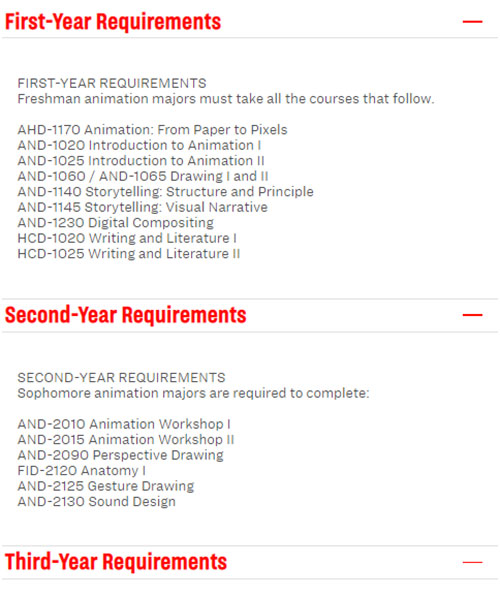Viewport: 500px width, 597px height.
Task: Select AND-1230 Digital Compositing course line
Action: click(x=115, y=223)
